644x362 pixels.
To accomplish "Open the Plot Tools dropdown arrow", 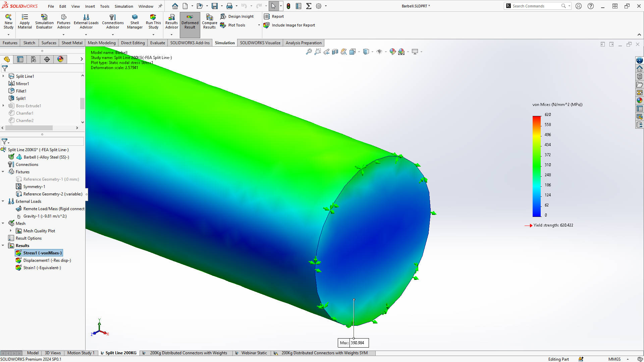I will coord(259,25).
